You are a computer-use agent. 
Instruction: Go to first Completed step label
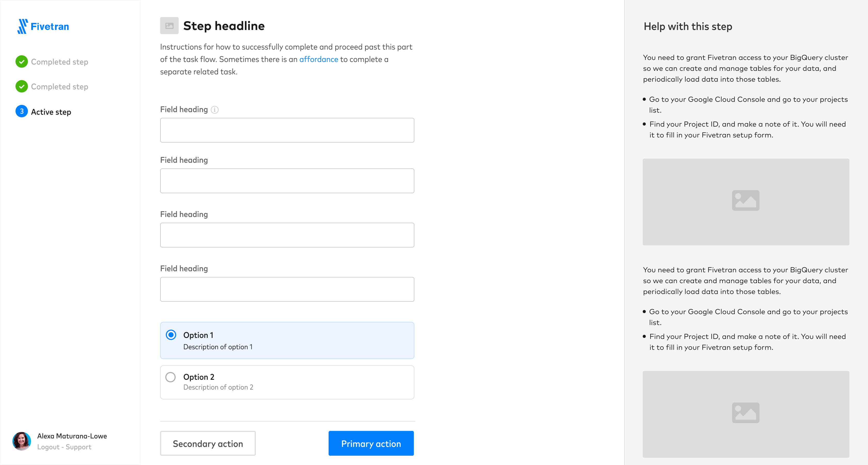[x=60, y=62]
